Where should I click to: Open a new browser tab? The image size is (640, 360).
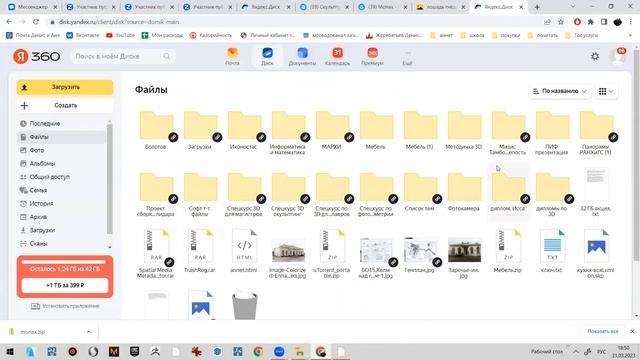[537, 7]
